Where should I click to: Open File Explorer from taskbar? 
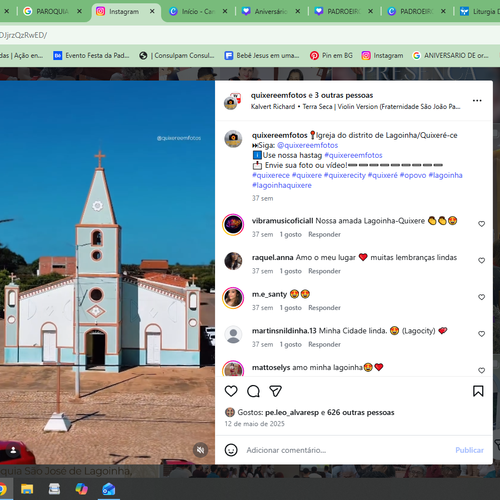(x=27, y=489)
